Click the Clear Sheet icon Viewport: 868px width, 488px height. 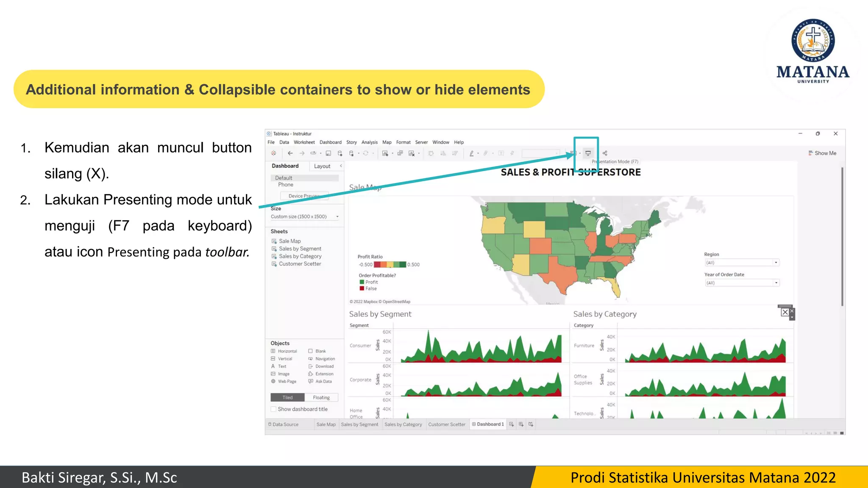click(x=411, y=153)
